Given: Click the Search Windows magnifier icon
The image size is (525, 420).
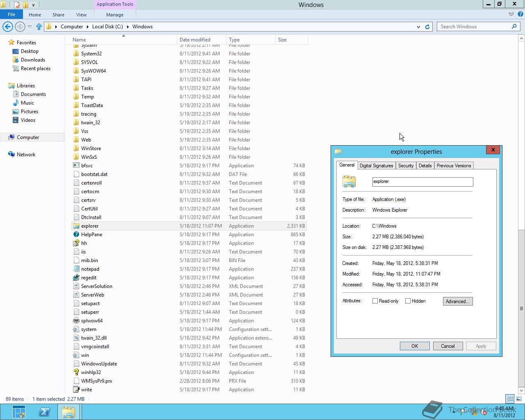Looking at the screenshot, I should pos(514,27).
